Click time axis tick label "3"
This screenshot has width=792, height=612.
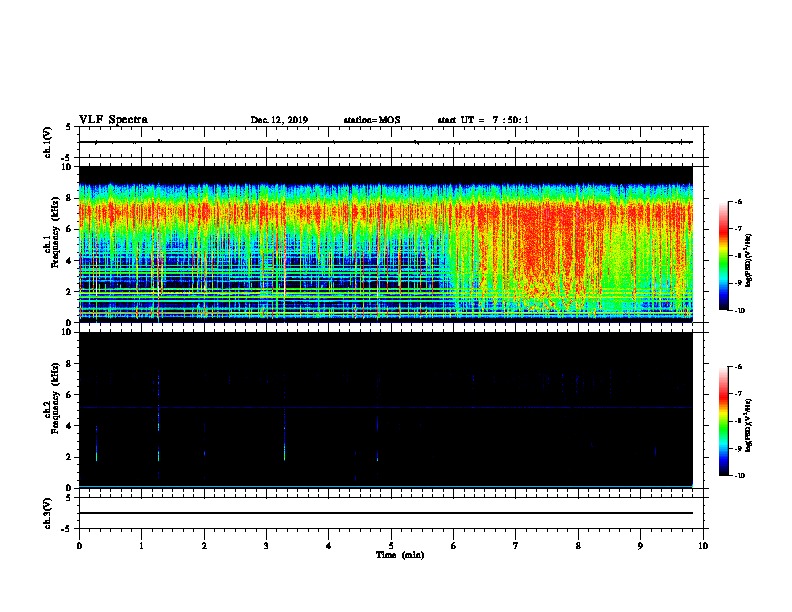266,546
